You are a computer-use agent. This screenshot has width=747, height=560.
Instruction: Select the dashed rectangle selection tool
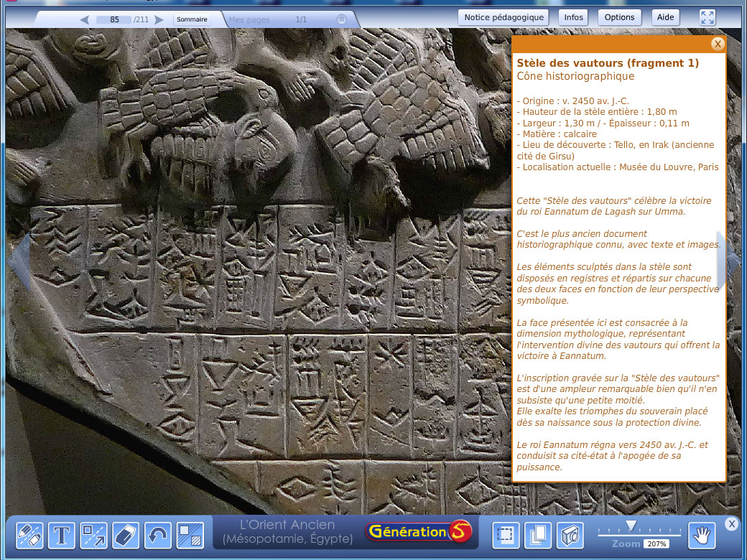click(x=506, y=535)
